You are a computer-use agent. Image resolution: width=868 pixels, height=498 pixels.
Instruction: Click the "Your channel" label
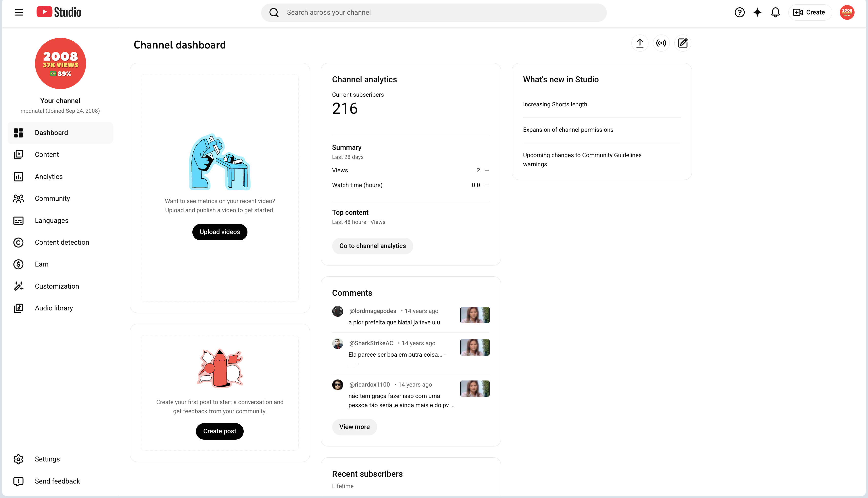coord(60,101)
